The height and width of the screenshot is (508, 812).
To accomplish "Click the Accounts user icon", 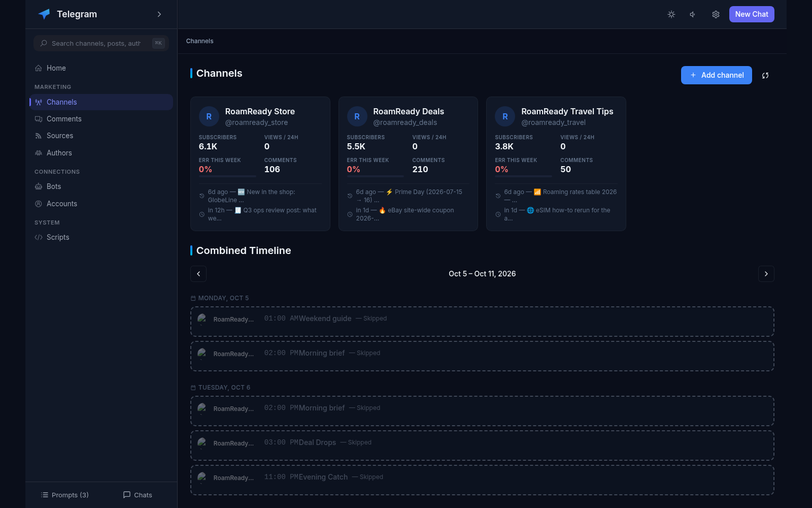I will (x=39, y=204).
